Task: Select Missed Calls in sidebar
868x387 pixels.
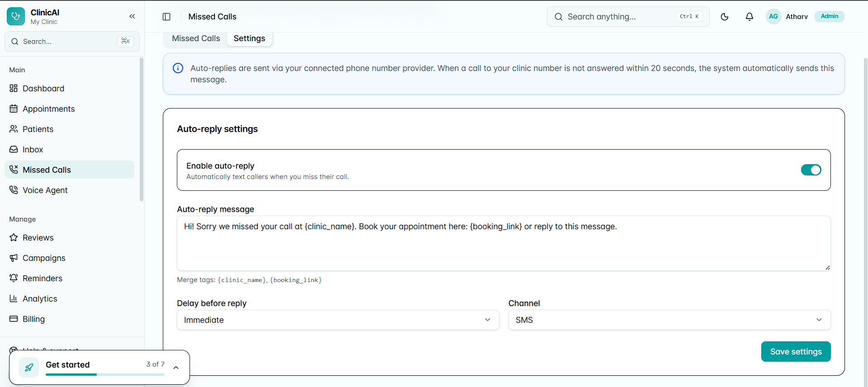Action: coord(69,170)
